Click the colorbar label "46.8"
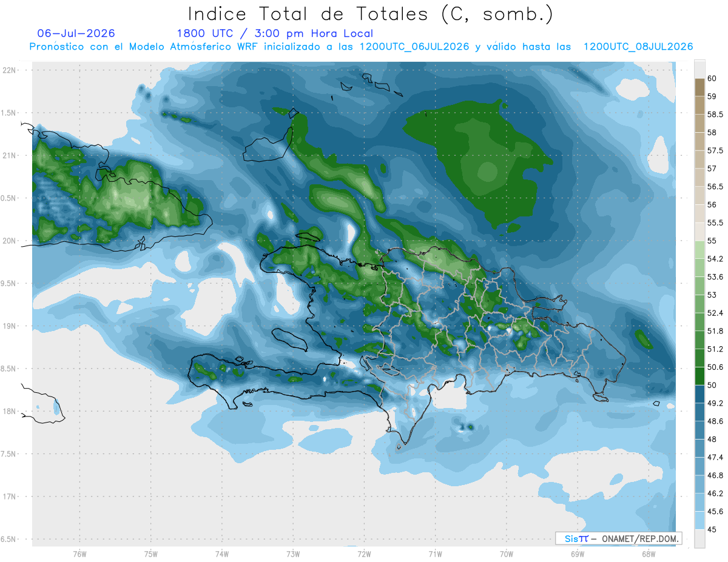The image size is (728, 562). point(715,475)
